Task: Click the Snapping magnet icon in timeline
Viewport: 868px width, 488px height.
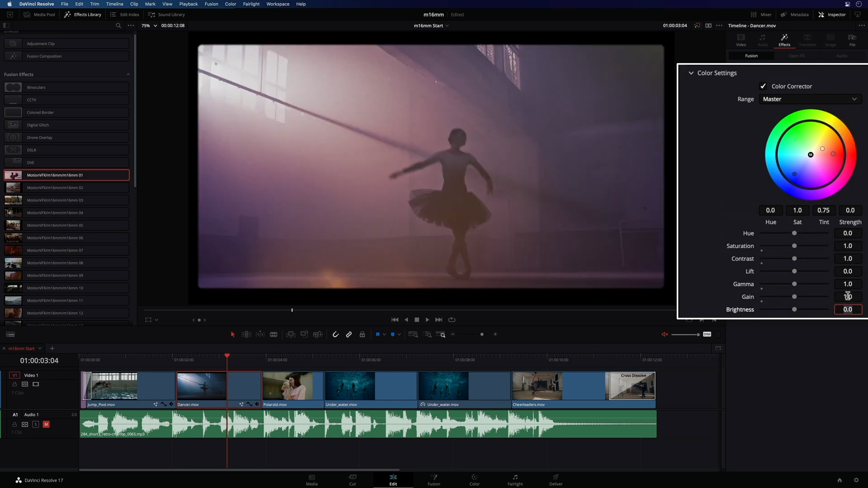Action: (335, 335)
